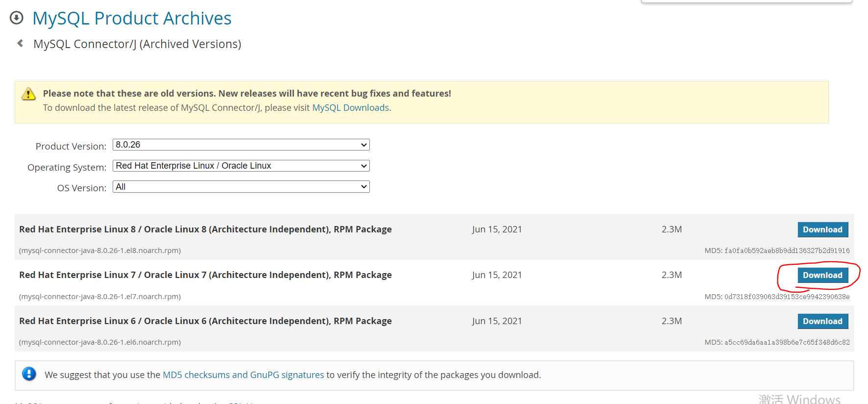
Task: Click the back arrow next to MySQL Connector/J
Action: click(x=20, y=43)
